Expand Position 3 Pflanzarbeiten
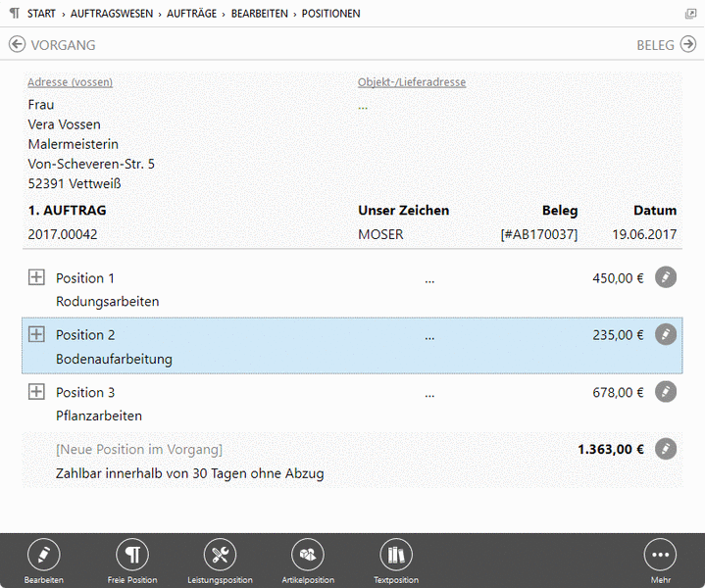The height and width of the screenshot is (588, 705). [x=36, y=392]
